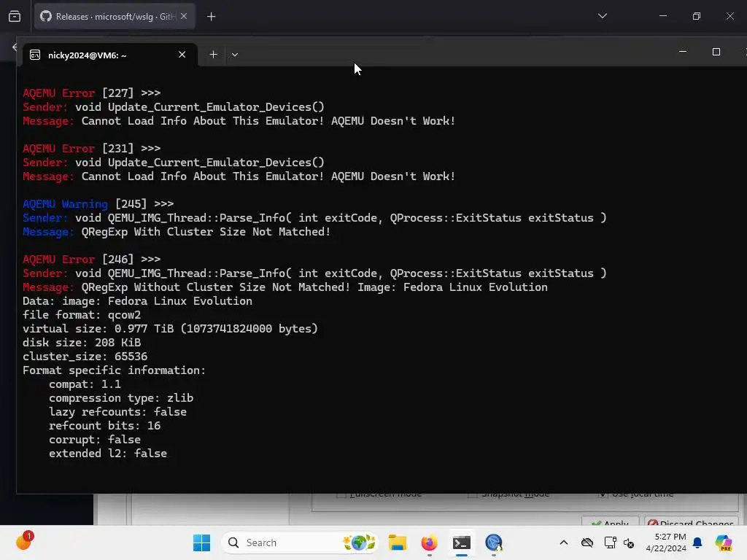This screenshot has height=560, width=747.
Task: Select the Releases microsoft/wslg GitHub browser tab
Action: pyautogui.click(x=115, y=17)
